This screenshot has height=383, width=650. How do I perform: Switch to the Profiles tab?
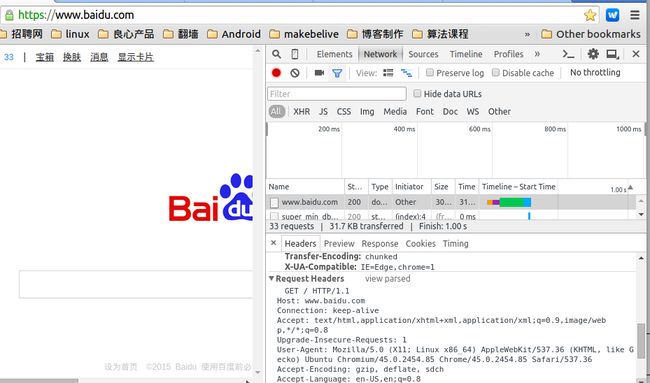point(508,54)
